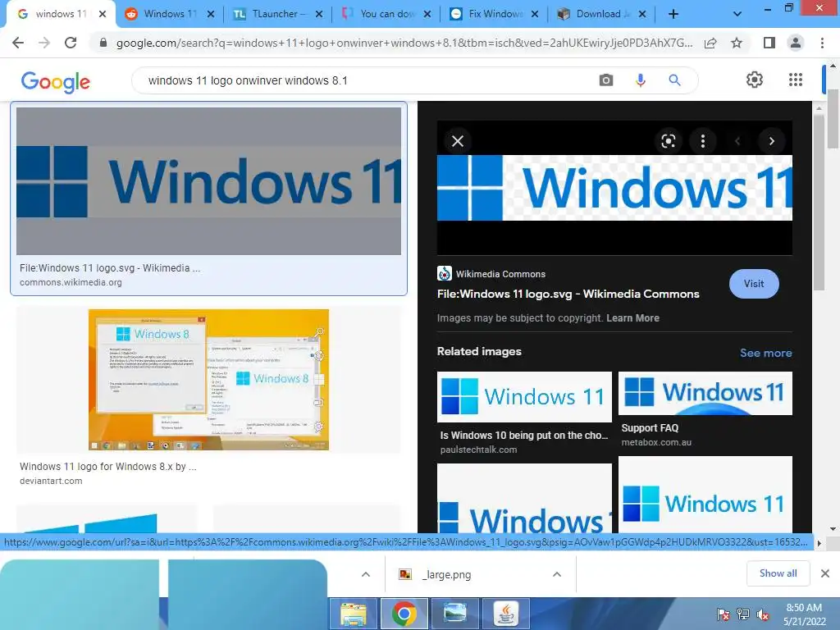Expand options for the first download item
Screen dimensions: 840x630
pyautogui.click(x=365, y=574)
